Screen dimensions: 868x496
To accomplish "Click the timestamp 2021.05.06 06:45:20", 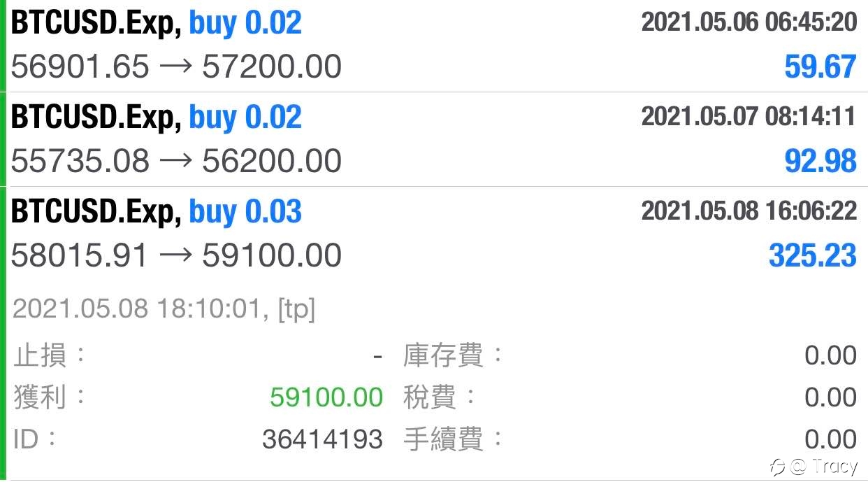I will pos(748,22).
